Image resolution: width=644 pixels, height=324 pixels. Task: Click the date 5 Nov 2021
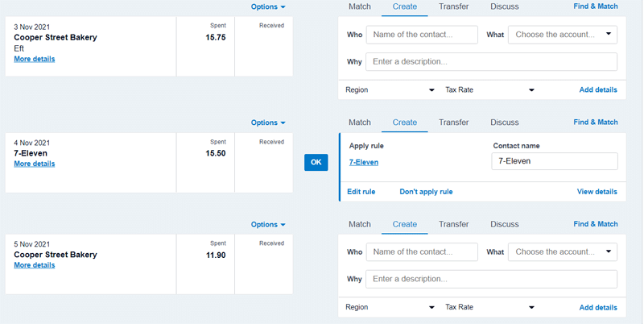31,244
